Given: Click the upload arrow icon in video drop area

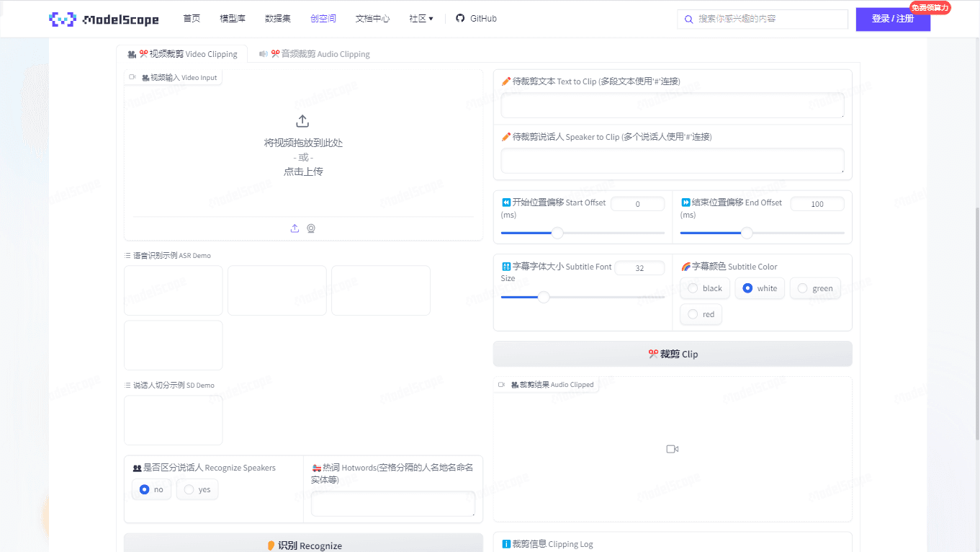Looking at the screenshot, I should point(302,121).
